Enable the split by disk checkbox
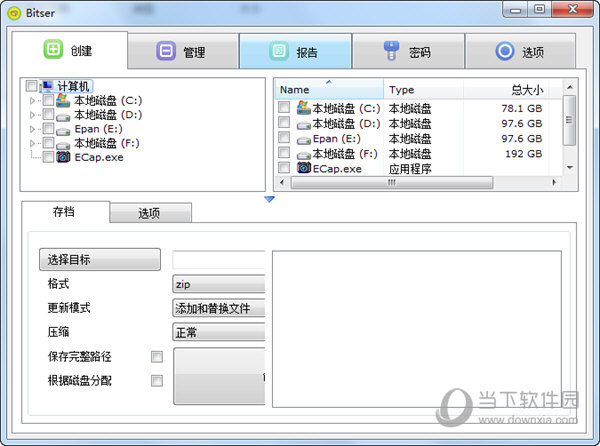The width and height of the screenshot is (600, 446). click(157, 381)
